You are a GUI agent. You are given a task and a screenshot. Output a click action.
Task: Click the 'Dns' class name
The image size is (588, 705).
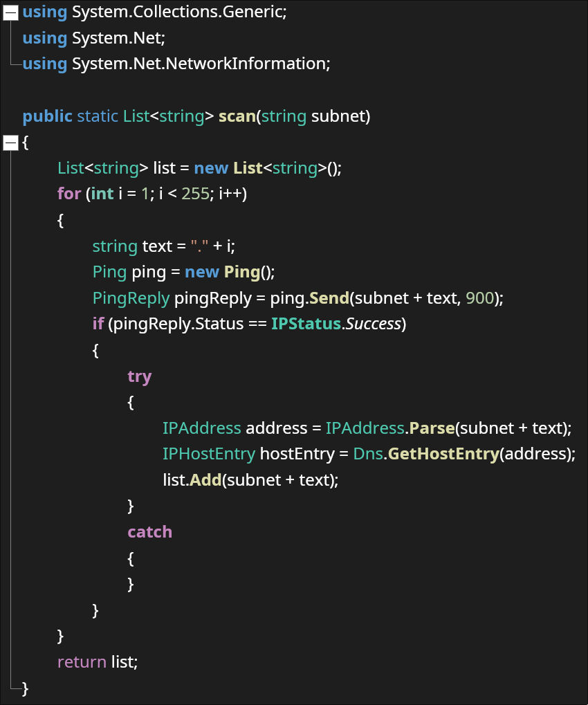[x=368, y=454]
